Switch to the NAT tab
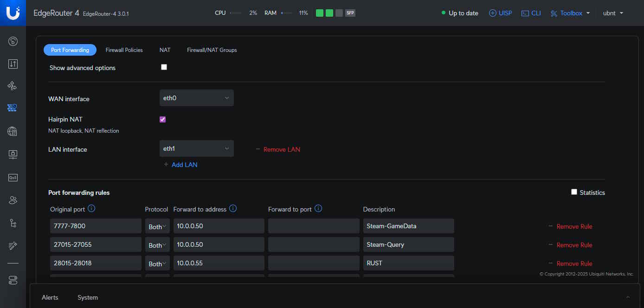The height and width of the screenshot is (308, 644). 165,50
